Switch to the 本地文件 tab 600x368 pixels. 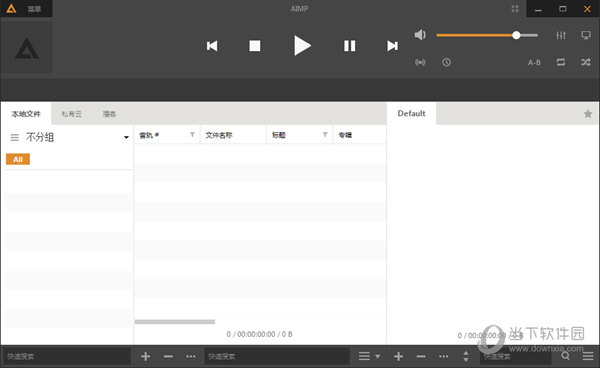coord(26,114)
